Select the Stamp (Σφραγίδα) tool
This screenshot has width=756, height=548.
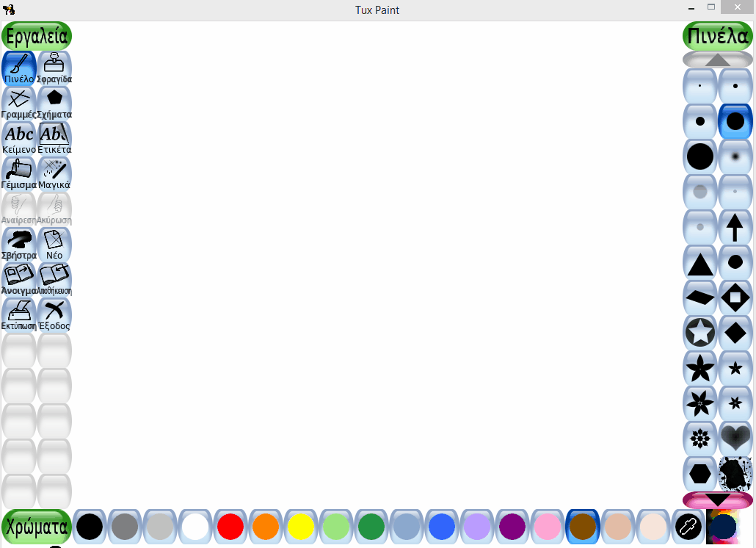[54, 68]
